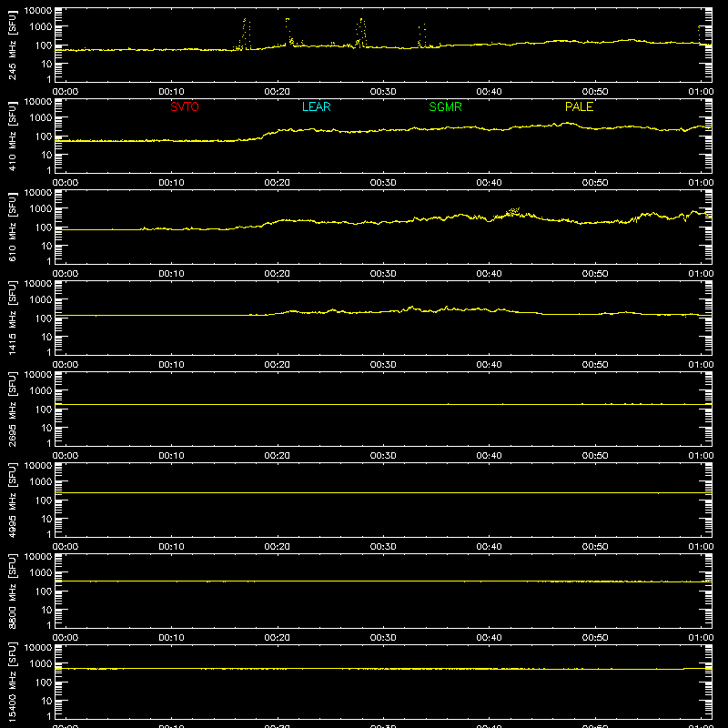
Task: Click the 00:10 tick under the 245 MHz plot
Action: pos(171,92)
